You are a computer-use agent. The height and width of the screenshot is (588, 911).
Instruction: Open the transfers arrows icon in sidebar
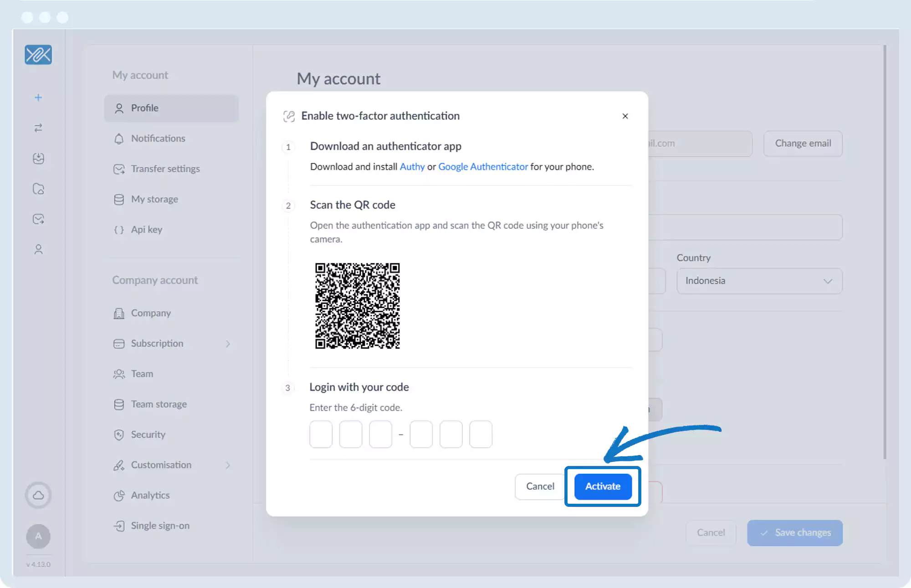point(38,128)
